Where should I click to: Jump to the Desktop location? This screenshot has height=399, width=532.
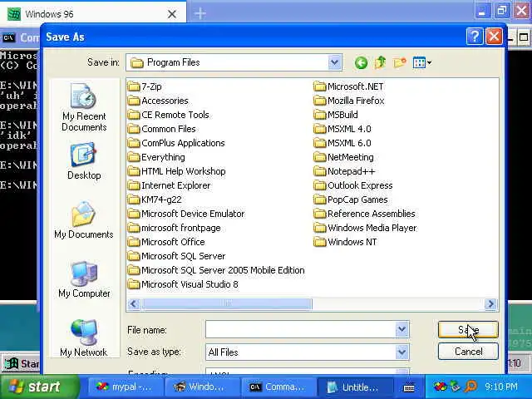pos(84,161)
